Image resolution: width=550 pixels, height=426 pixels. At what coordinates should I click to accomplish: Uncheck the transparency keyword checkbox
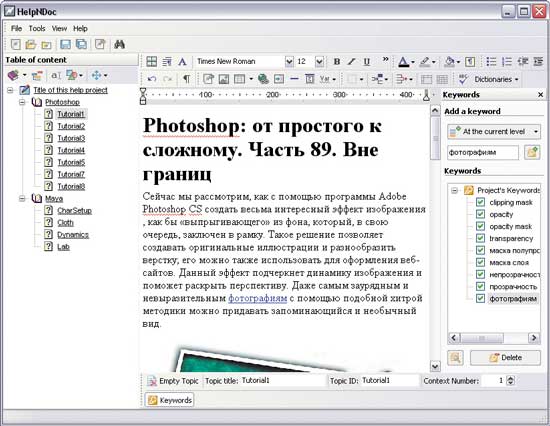click(480, 238)
